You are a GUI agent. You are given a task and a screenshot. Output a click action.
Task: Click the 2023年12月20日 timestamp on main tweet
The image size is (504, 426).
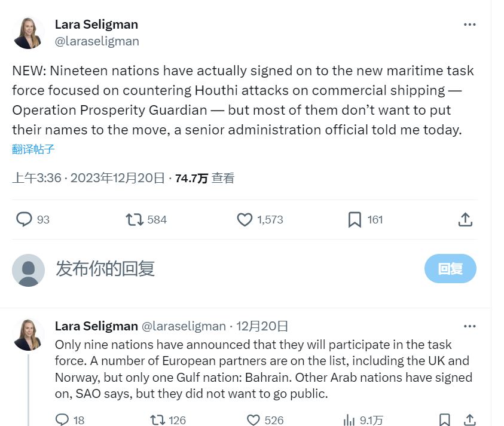(117, 178)
